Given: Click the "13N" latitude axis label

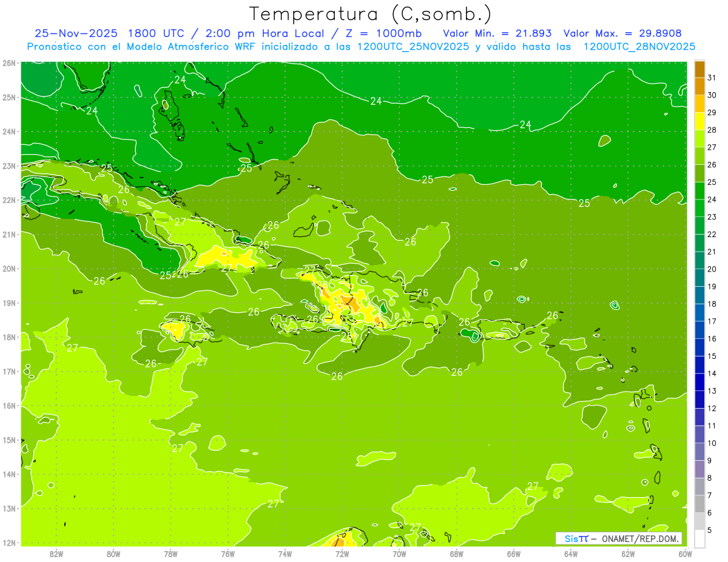Looking at the screenshot, I should click(x=9, y=508).
